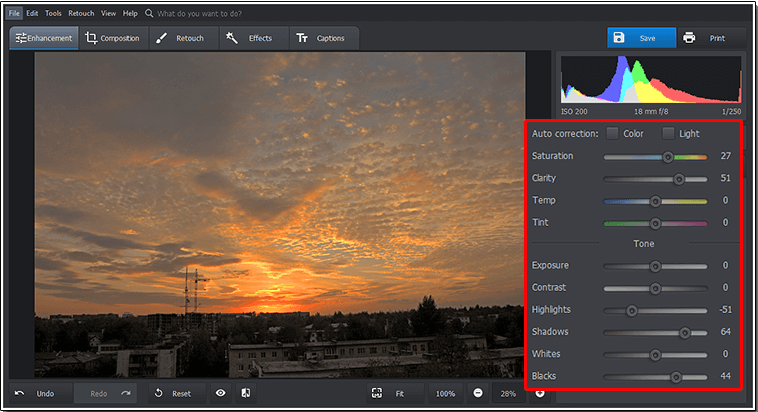Switch to the Effects tab
The image size is (758, 412).
[254, 38]
